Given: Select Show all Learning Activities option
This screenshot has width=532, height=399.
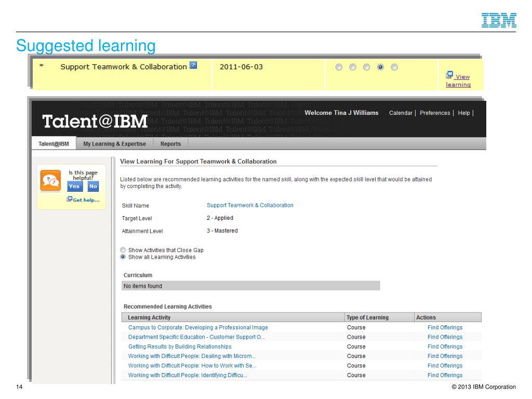Looking at the screenshot, I should click(x=123, y=257).
